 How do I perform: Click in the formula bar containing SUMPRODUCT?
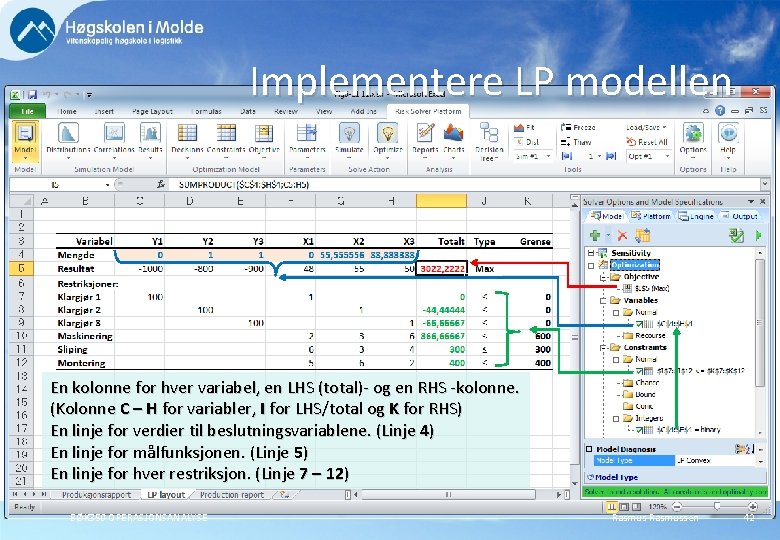coord(468,184)
